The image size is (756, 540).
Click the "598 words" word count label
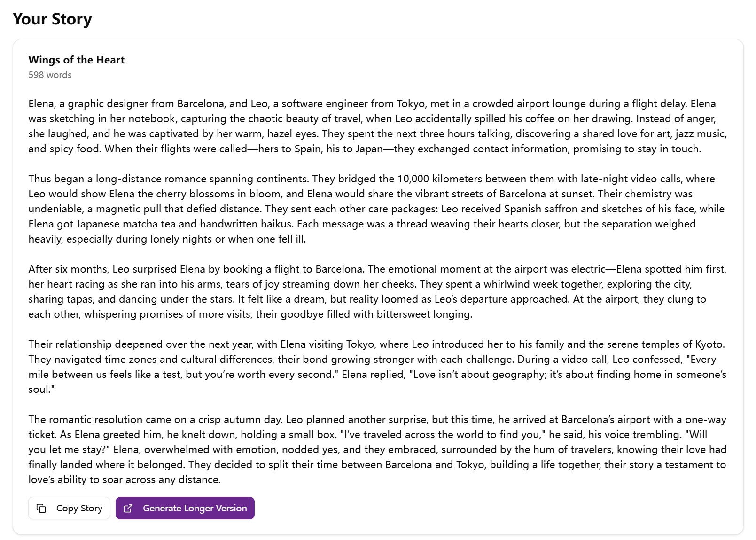pyautogui.click(x=50, y=75)
